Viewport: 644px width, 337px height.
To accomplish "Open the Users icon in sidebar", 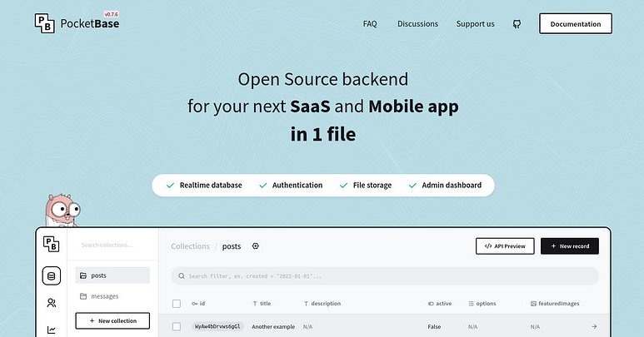I will coord(52,303).
